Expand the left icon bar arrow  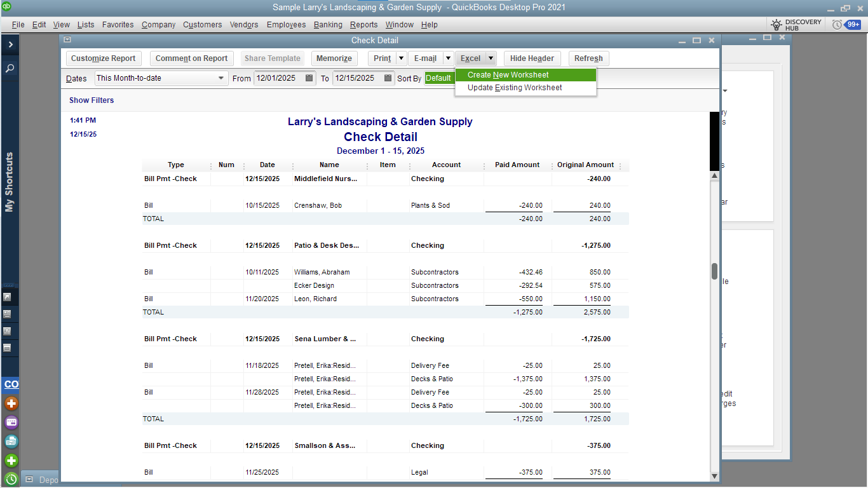(x=10, y=44)
